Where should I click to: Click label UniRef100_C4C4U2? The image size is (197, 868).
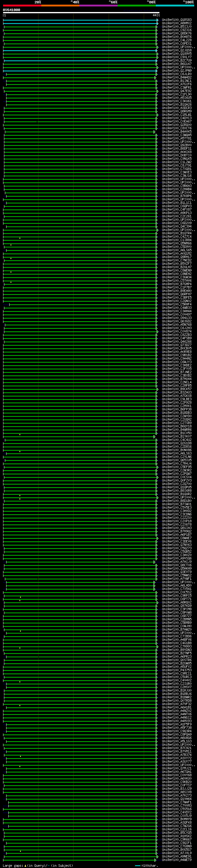177,440
